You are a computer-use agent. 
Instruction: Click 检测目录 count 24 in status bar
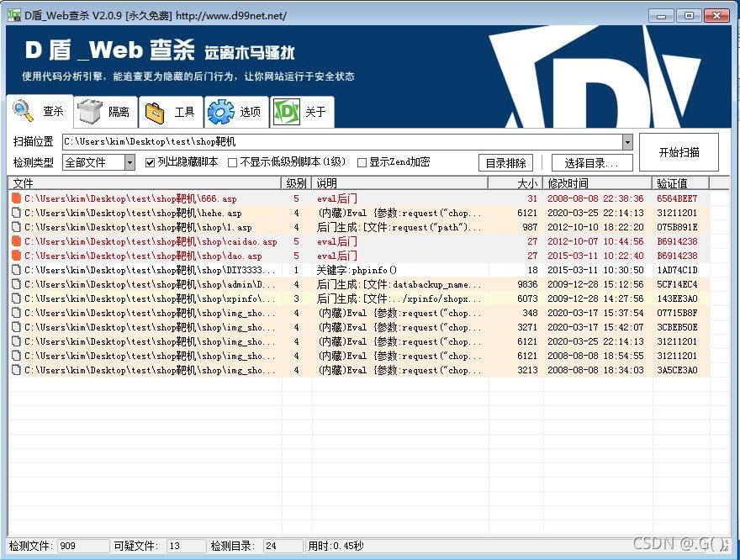point(283,546)
